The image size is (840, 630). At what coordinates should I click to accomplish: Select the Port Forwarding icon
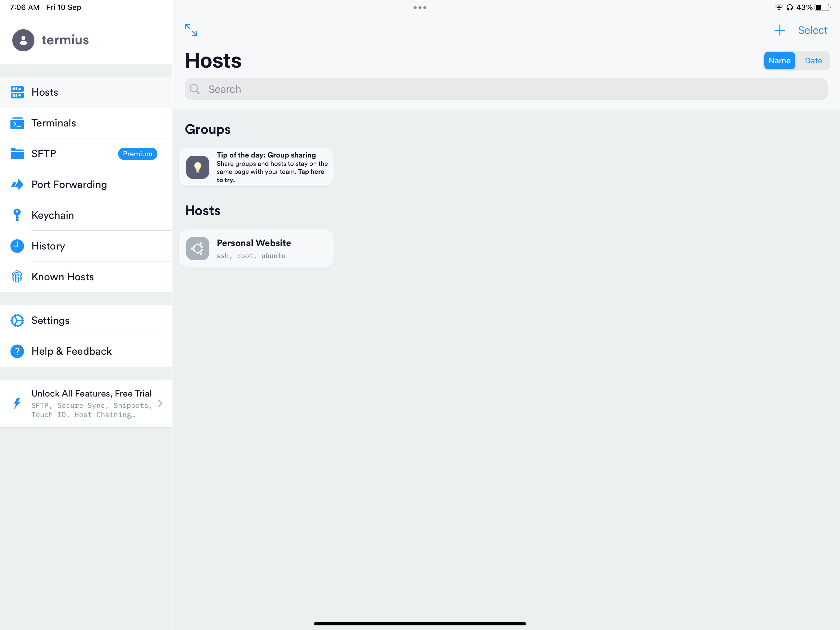coord(17,184)
